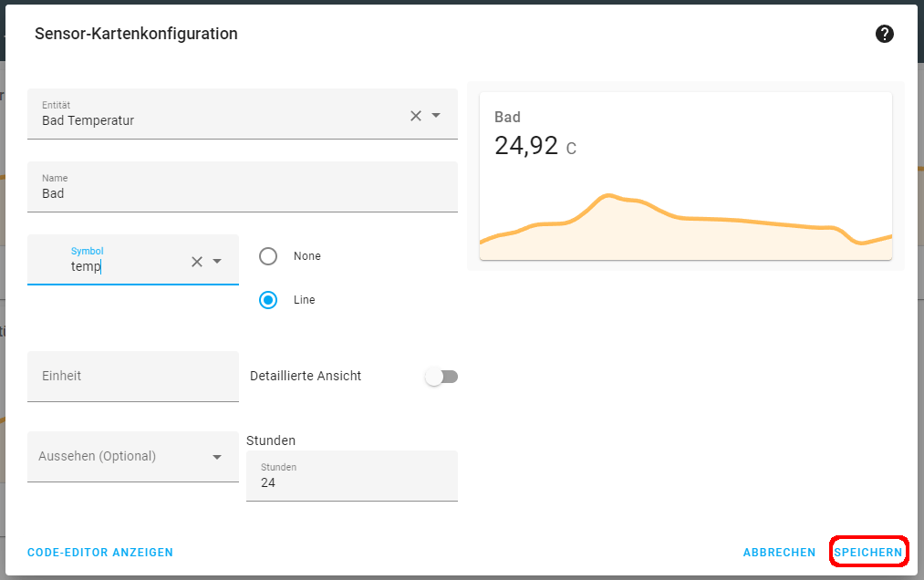This screenshot has width=924, height=580.
Task: Open the help icon in dialog header
Action: click(884, 34)
